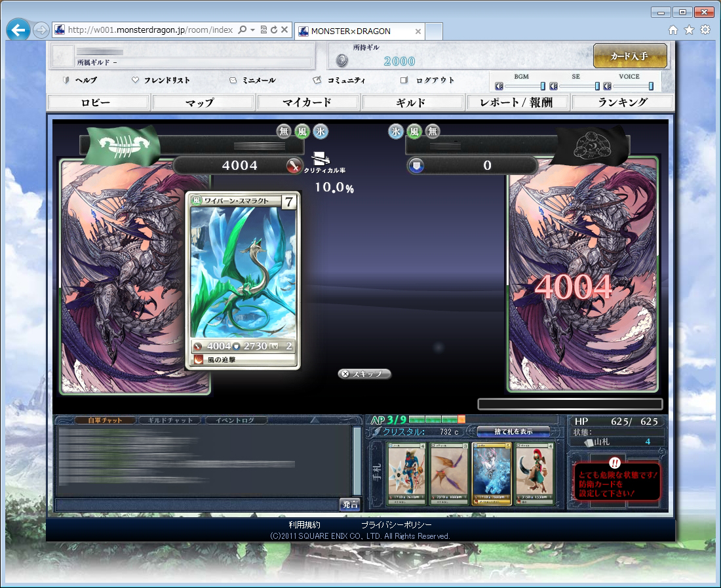Open browser settings gear icon

[x=705, y=30]
